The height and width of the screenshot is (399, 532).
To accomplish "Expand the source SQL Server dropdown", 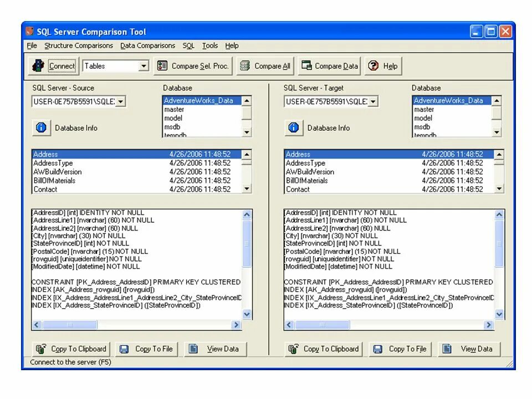I will coord(120,101).
